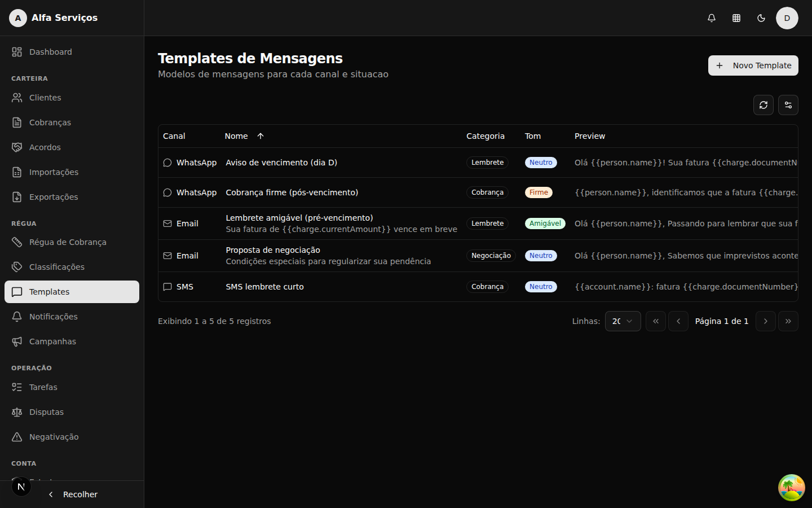Click Preview column header
The image size is (812, 508).
(590, 136)
